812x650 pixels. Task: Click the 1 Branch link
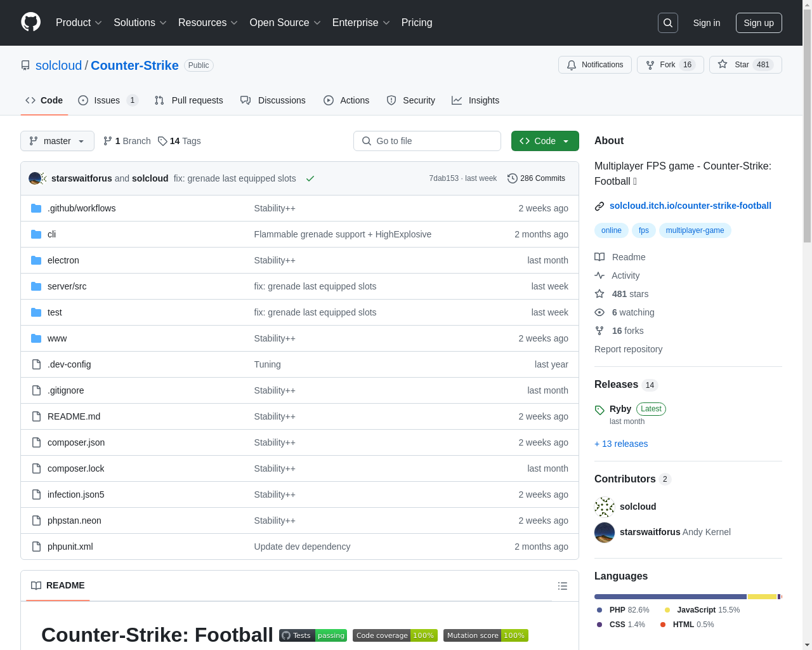tap(127, 141)
